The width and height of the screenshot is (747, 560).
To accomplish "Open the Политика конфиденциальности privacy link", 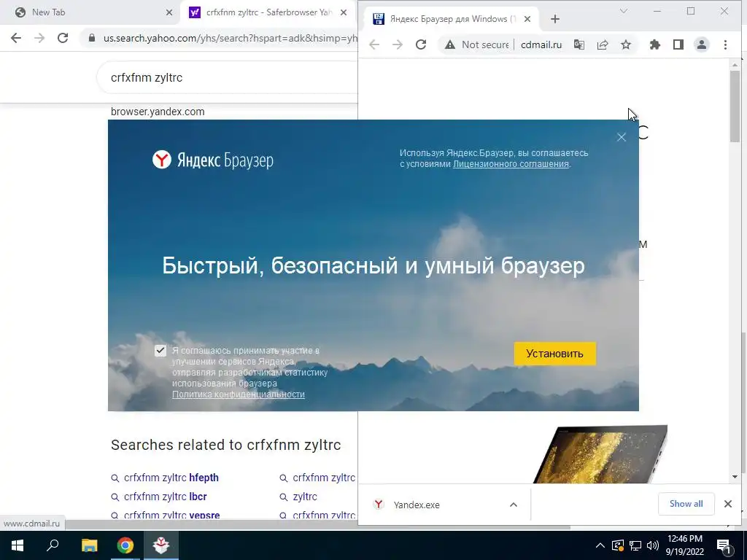I will point(239,394).
